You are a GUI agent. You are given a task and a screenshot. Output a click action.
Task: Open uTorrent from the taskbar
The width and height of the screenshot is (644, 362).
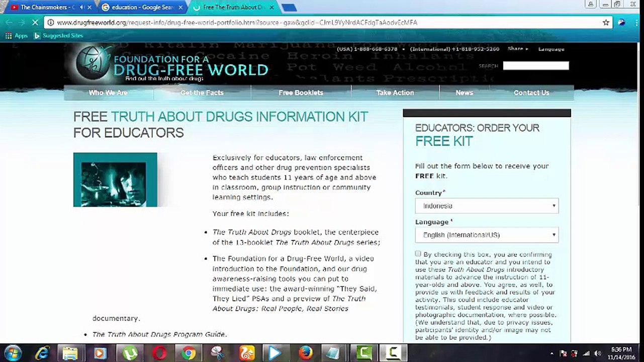click(130, 353)
